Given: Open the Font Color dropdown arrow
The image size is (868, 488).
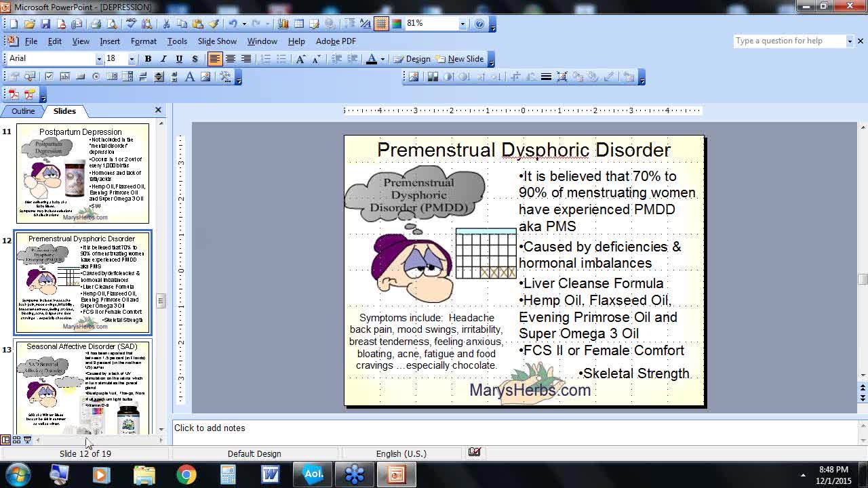Looking at the screenshot, I should [x=382, y=59].
